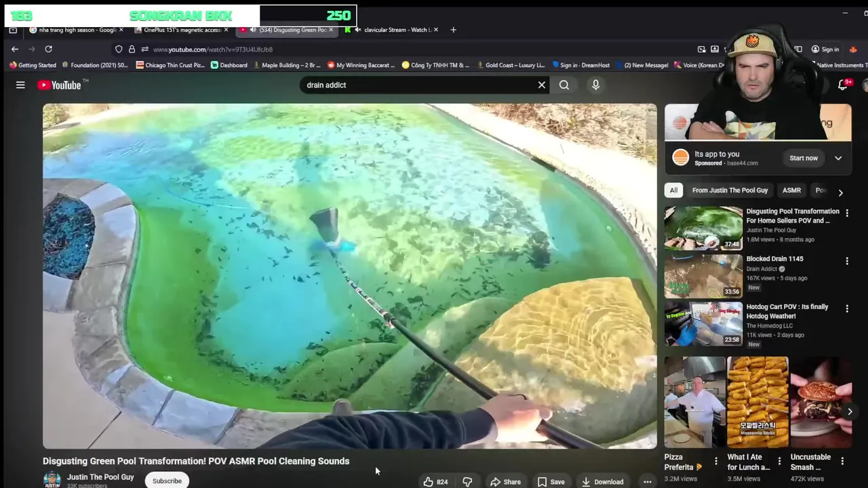Open Justin The Pool Guy channel name
The image size is (868, 488).
pos(100,477)
